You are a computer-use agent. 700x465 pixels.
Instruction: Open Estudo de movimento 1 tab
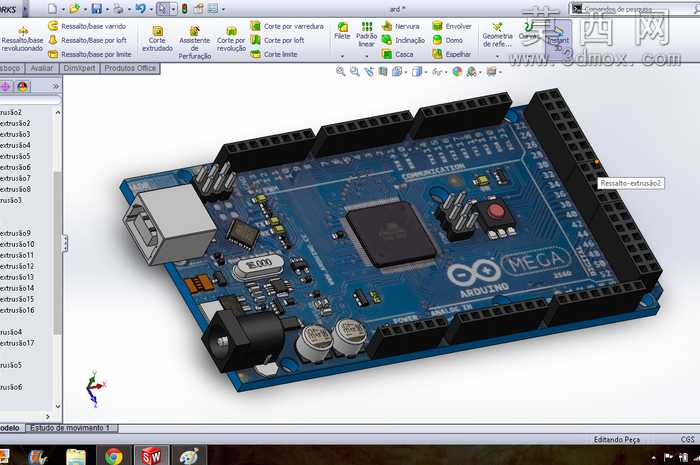[x=70, y=428]
